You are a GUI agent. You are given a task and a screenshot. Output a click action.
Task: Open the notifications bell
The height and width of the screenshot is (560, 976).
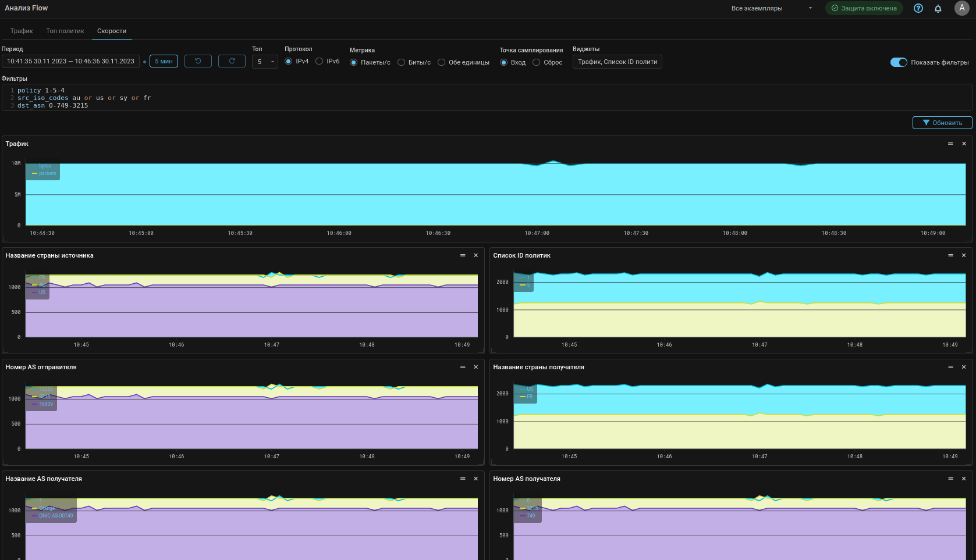[x=938, y=8]
